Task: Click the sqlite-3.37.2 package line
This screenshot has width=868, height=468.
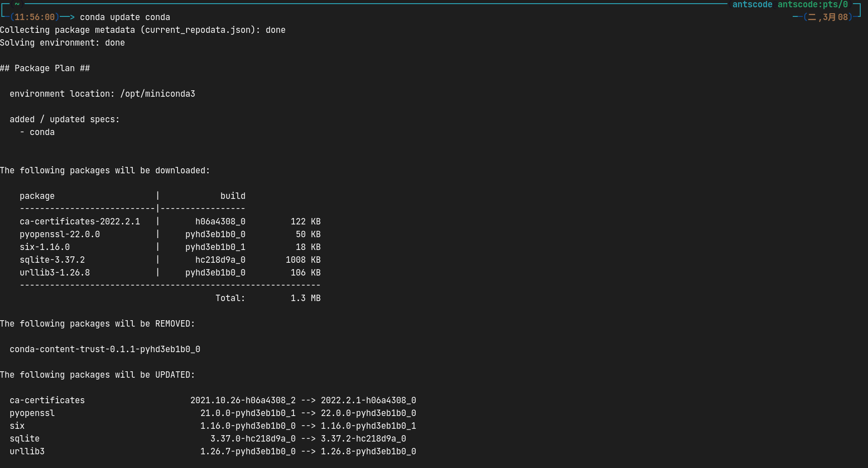Action: (x=52, y=260)
